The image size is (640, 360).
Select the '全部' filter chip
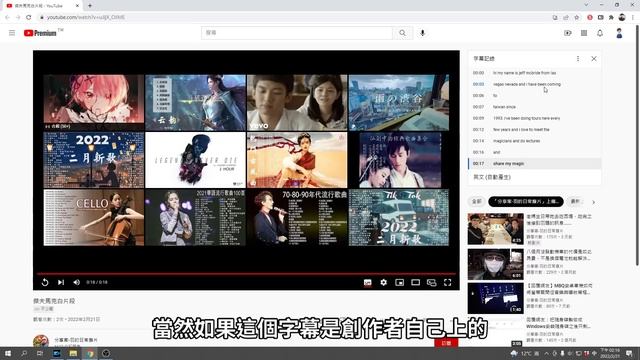click(x=476, y=202)
